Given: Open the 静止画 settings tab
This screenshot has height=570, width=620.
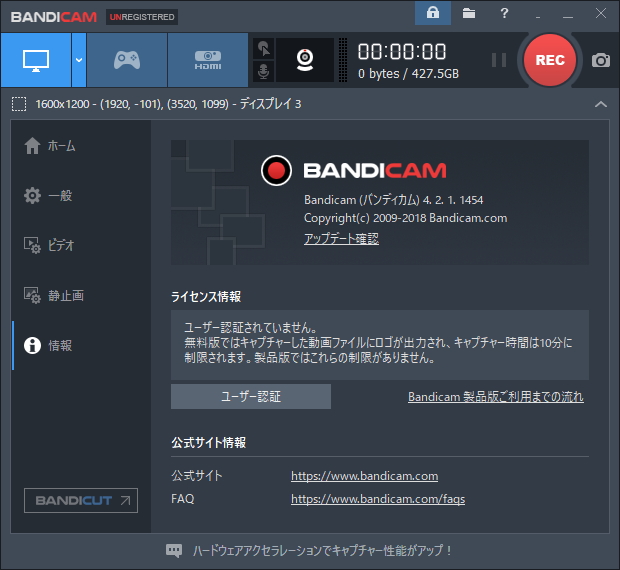Looking at the screenshot, I should point(54,295).
